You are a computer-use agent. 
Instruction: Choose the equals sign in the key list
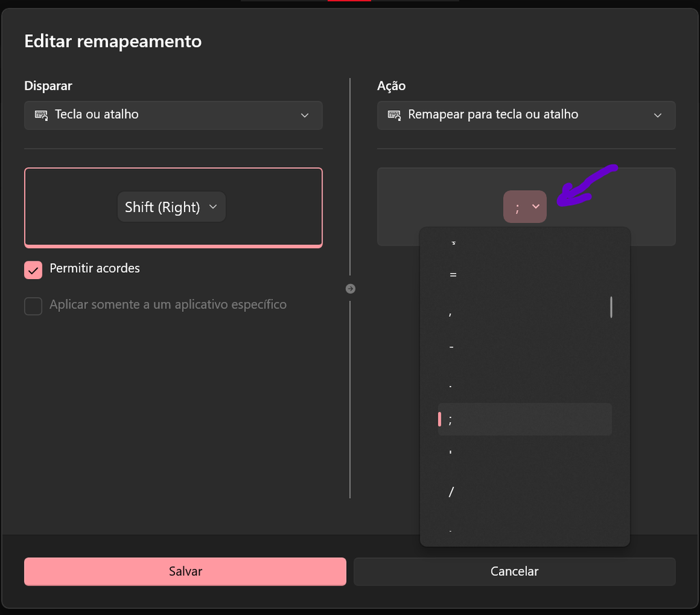524,275
